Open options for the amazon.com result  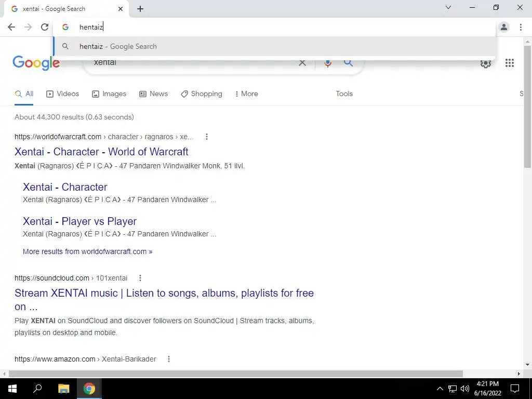169,359
